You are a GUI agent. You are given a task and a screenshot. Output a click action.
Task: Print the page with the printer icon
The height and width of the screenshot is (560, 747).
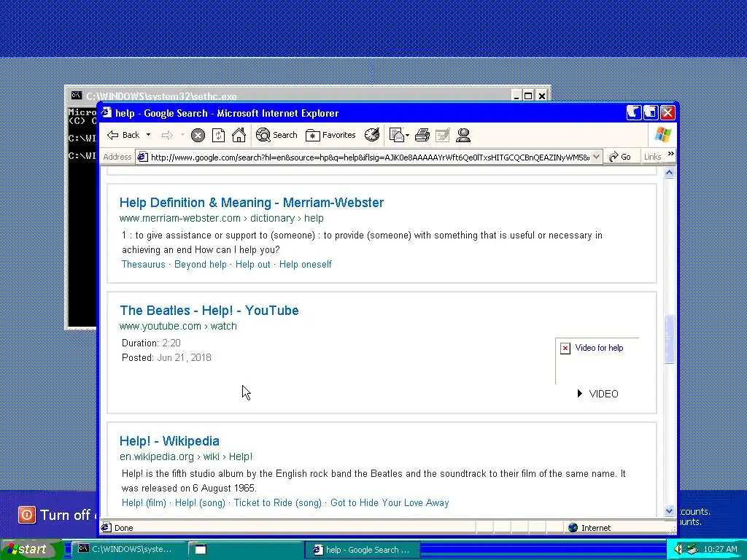422,136
